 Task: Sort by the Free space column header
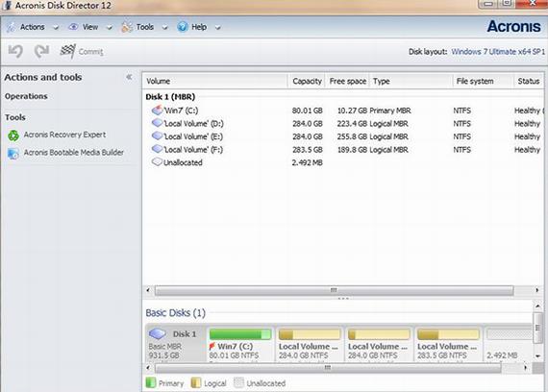[x=348, y=81]
